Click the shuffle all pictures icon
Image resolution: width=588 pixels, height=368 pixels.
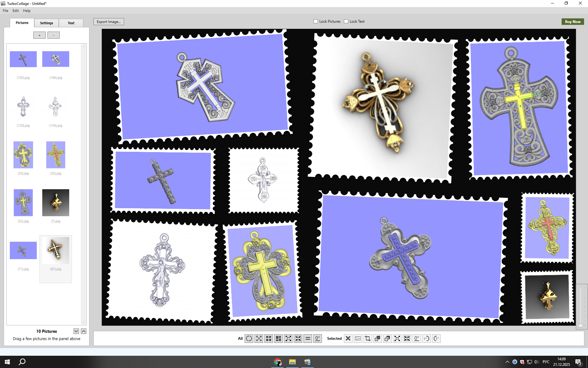tap(249, 339)
